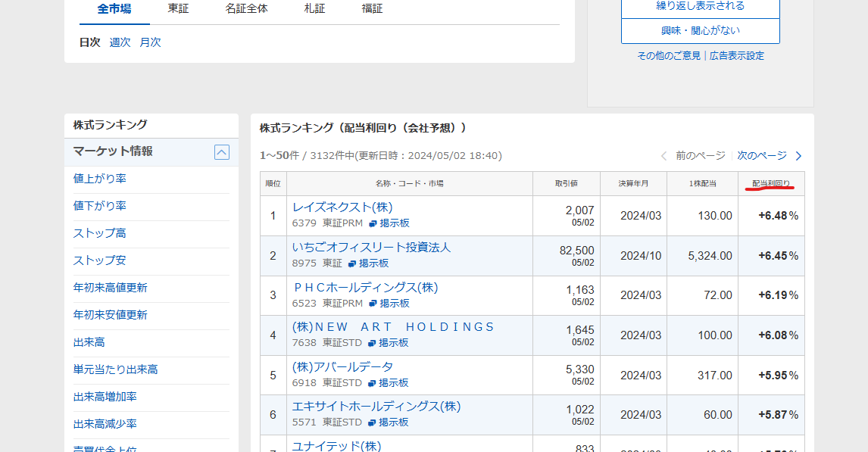Open ストップ高 ranking in sidebar
The image size is (868, 452).
(x=100, y=233)
